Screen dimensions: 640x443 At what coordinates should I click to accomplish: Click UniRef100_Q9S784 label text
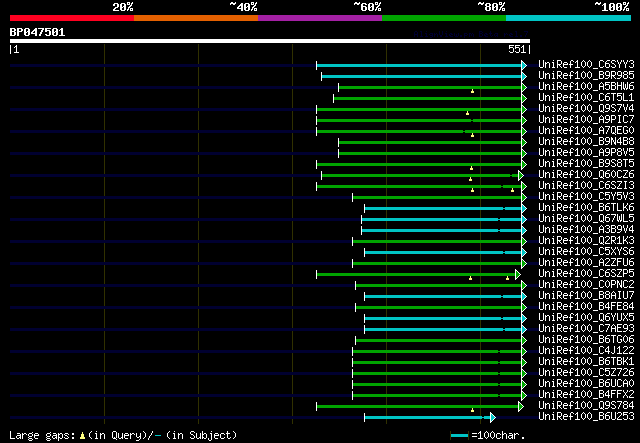pos(586,406)
